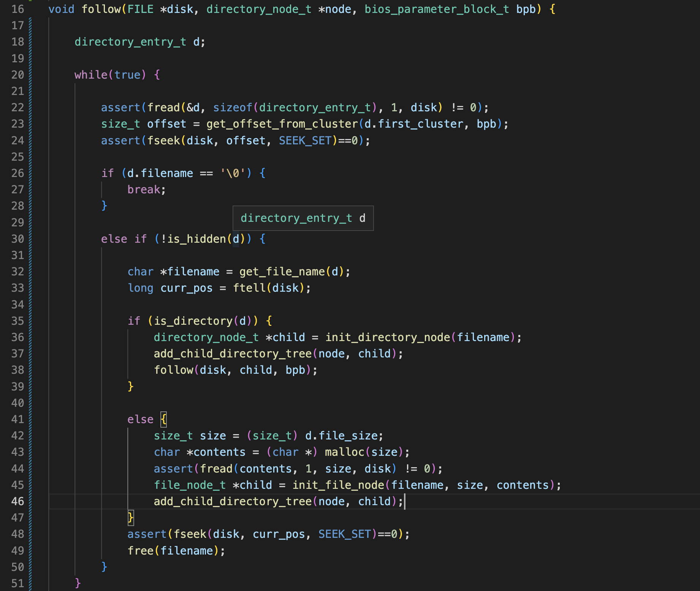
Task: Click the highlighted opening brace after else
Action: pos(163,419)
